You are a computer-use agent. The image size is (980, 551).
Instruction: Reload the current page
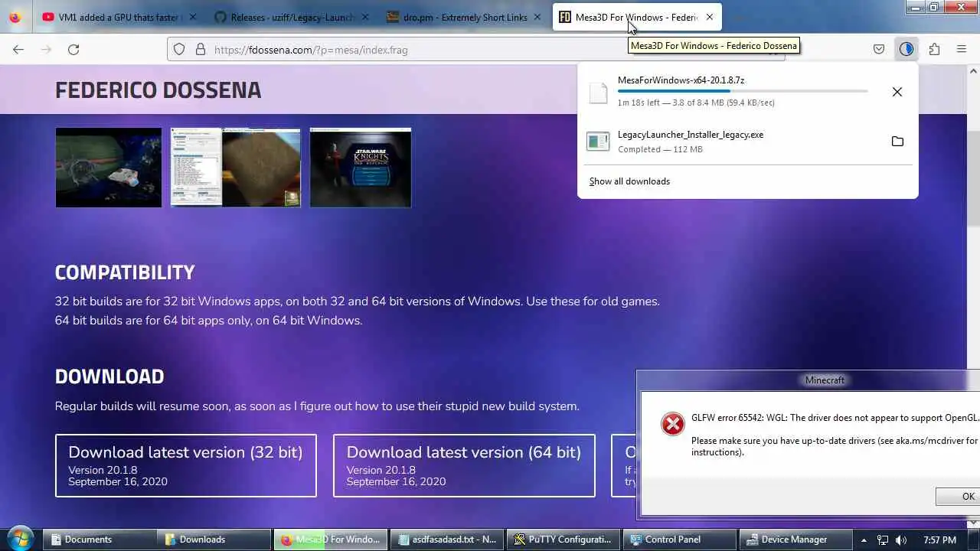pos(73,49)
